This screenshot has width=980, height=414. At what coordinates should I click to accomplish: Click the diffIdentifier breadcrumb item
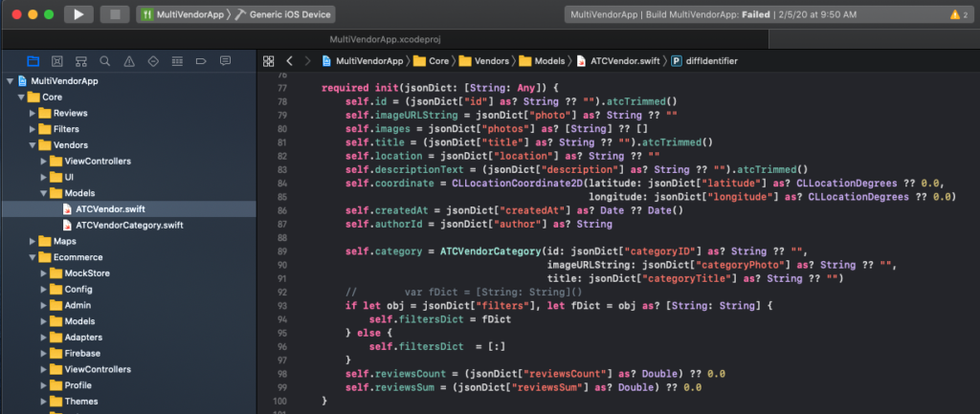pyautogui.click(x=710, y=61)
